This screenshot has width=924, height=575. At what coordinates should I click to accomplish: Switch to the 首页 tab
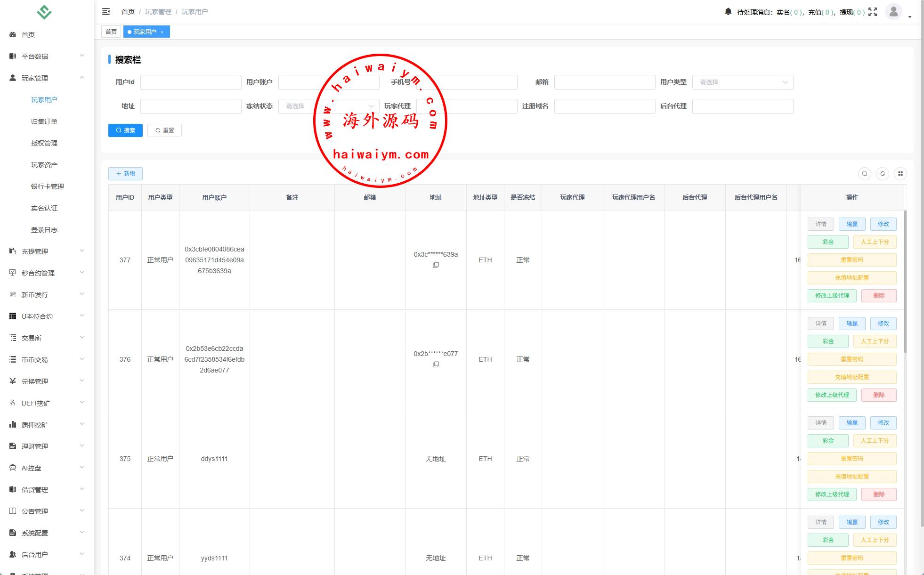point(111,32)
